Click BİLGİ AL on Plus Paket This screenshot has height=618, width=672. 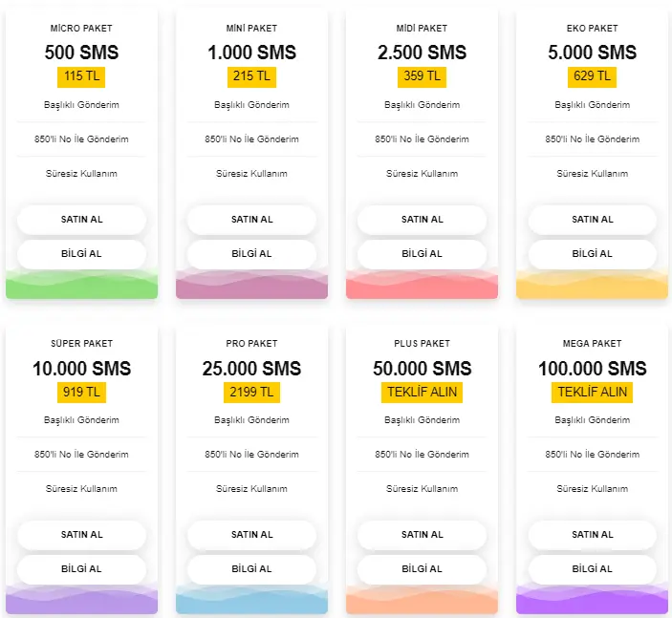[422, 568]
